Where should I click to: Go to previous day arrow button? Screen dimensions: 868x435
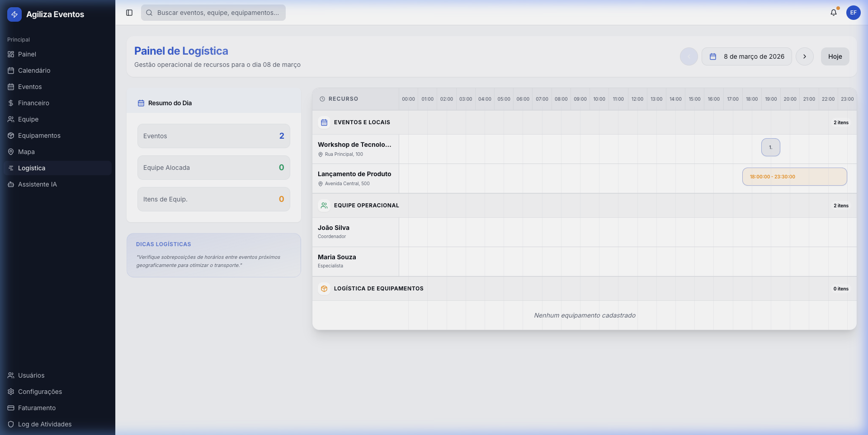[689, 56]
